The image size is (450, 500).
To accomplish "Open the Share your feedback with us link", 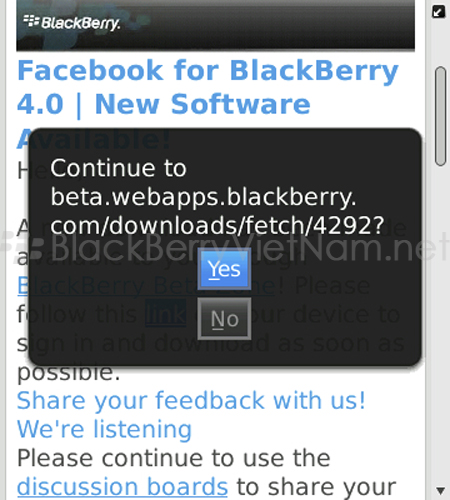I will click(x=191, y=400).
